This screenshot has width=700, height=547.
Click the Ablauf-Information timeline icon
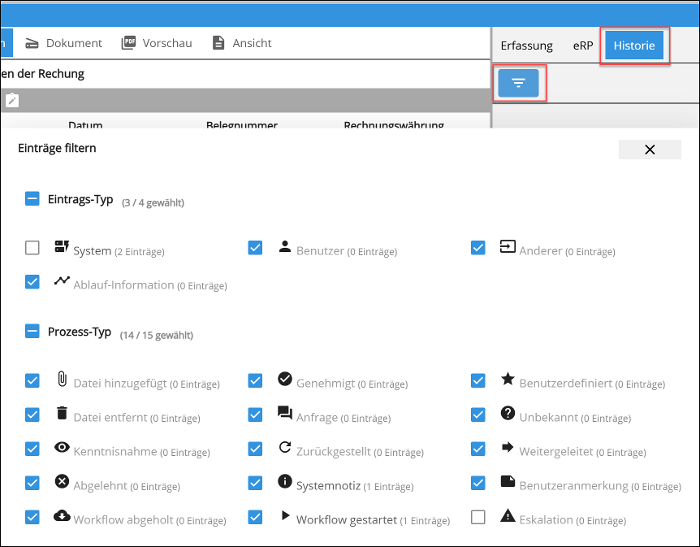pyautogui.click(x=62, y=280)
